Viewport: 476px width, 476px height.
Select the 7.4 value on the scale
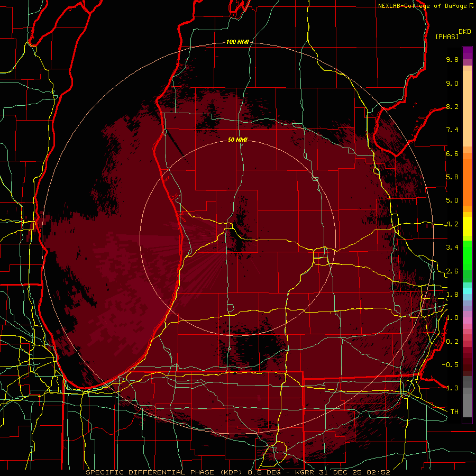[452, 130]
